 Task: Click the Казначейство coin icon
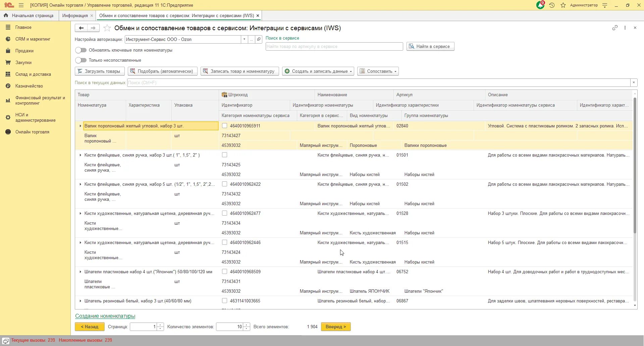8,86
